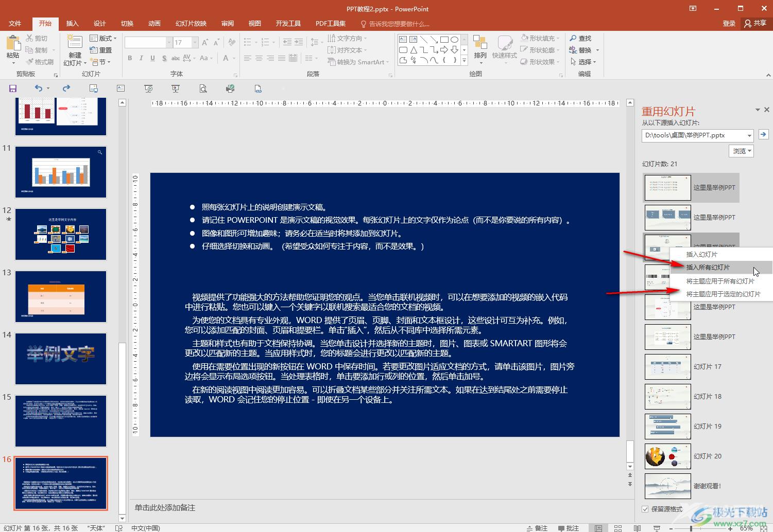Open the source file path dropdown
Image resolution: width=773 pixels, height=532 pixels.
pyautogui.click(x=749, y=135)
